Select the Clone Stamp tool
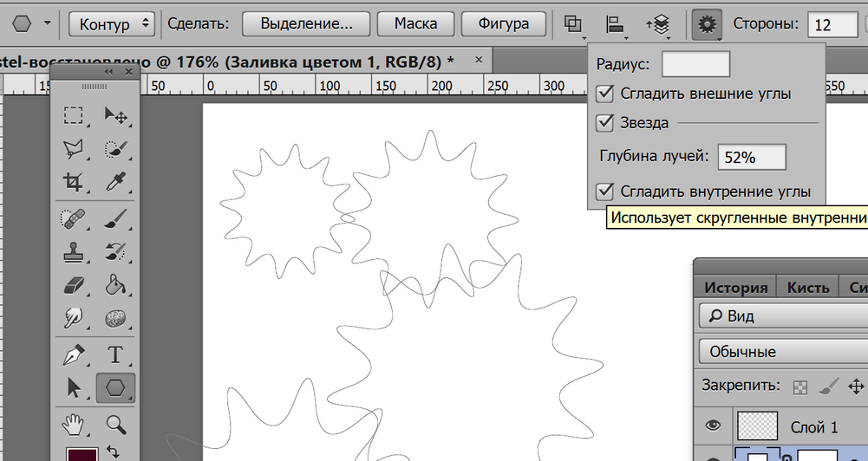The width and height of the screenshot is (868, 461). pos(73,252)
